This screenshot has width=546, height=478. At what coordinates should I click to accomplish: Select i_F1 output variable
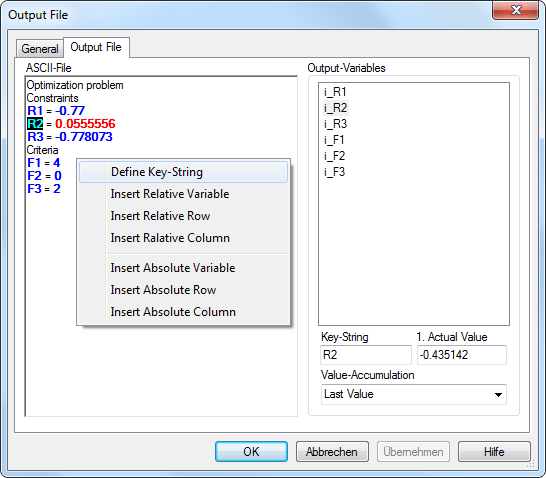[x=334, y=140]
